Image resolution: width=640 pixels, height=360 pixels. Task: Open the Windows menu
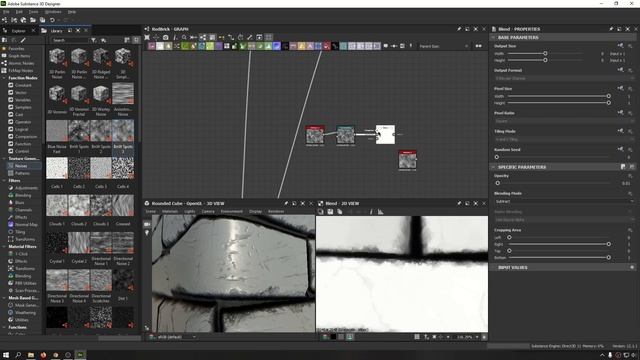[53, 12]
